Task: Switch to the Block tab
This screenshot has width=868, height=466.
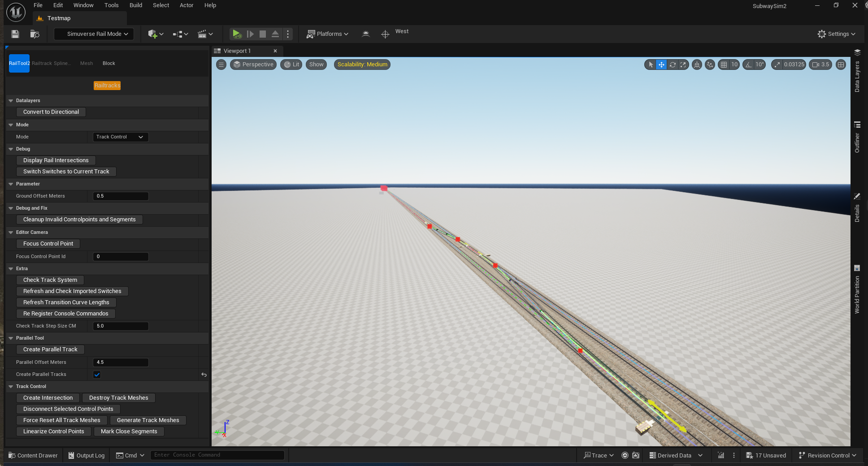Action: click(108, 64)
